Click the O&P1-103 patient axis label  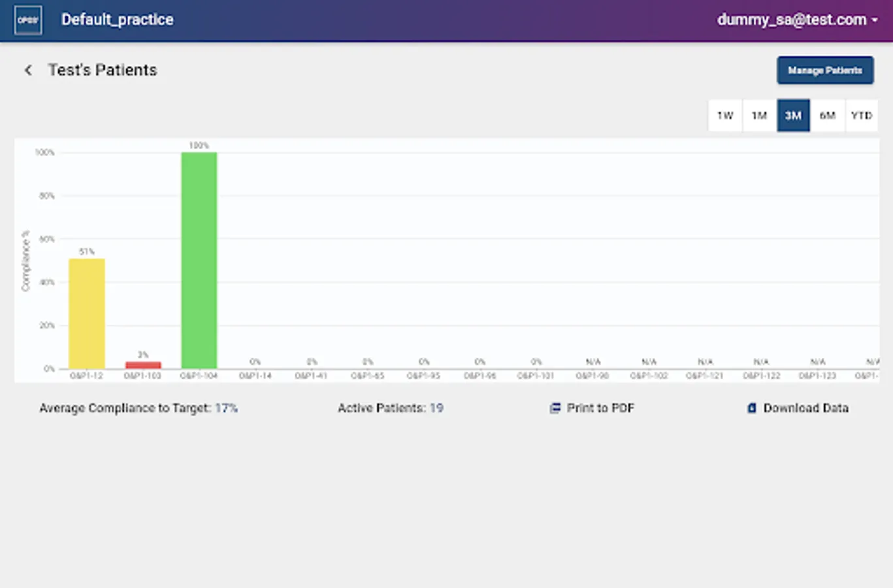(x=142, y=376)
